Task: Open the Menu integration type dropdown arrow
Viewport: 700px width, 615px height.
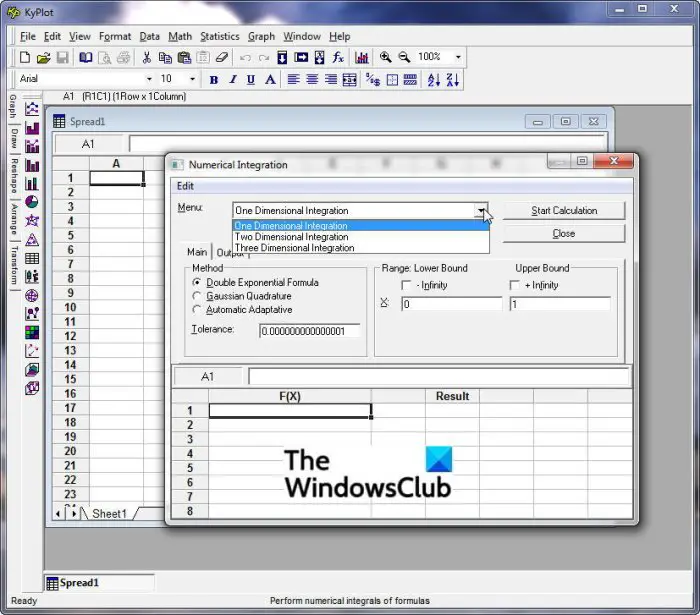Action: click(481, 210)
